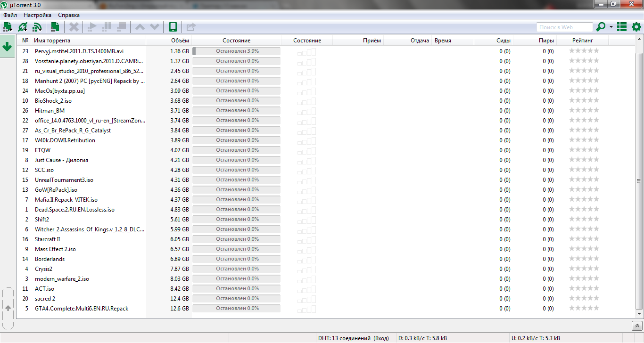This screenshot has height=343, width=644.
Task: Open the Настройка menu
Action: 37,15
